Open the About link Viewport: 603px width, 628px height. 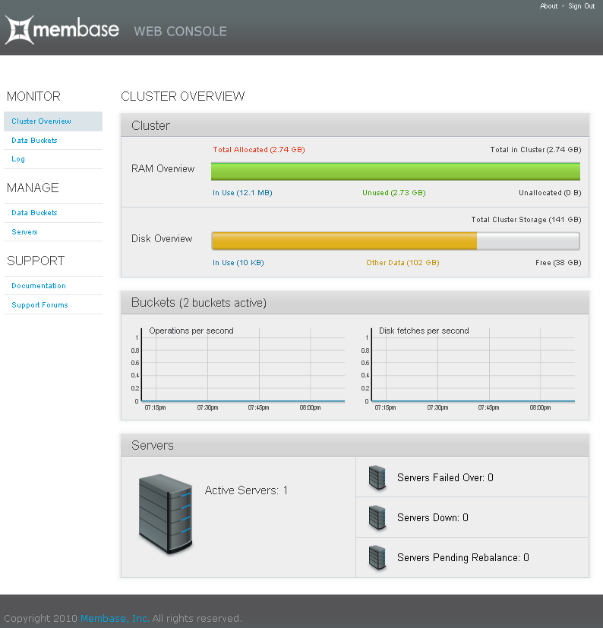pyautogui.click(x=549, y=6)
